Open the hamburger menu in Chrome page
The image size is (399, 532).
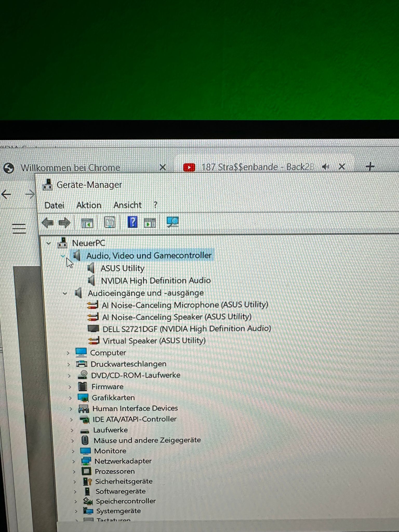point(19,228)
